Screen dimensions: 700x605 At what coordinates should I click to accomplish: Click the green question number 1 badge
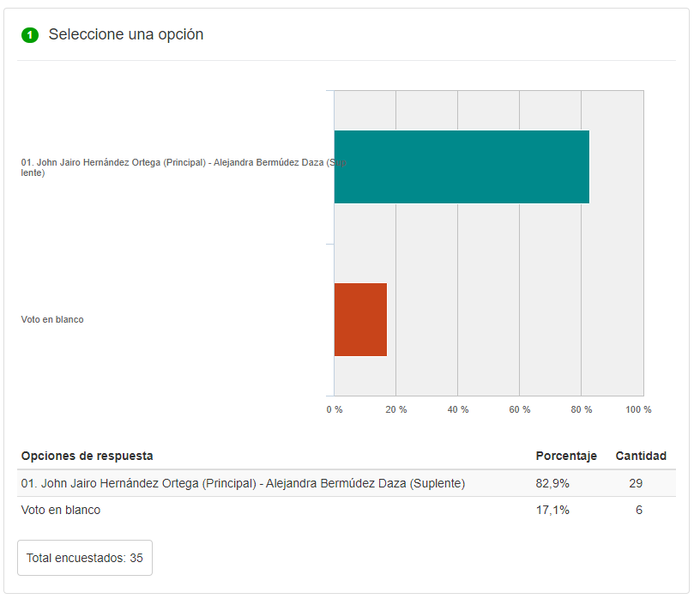(30, 35)
